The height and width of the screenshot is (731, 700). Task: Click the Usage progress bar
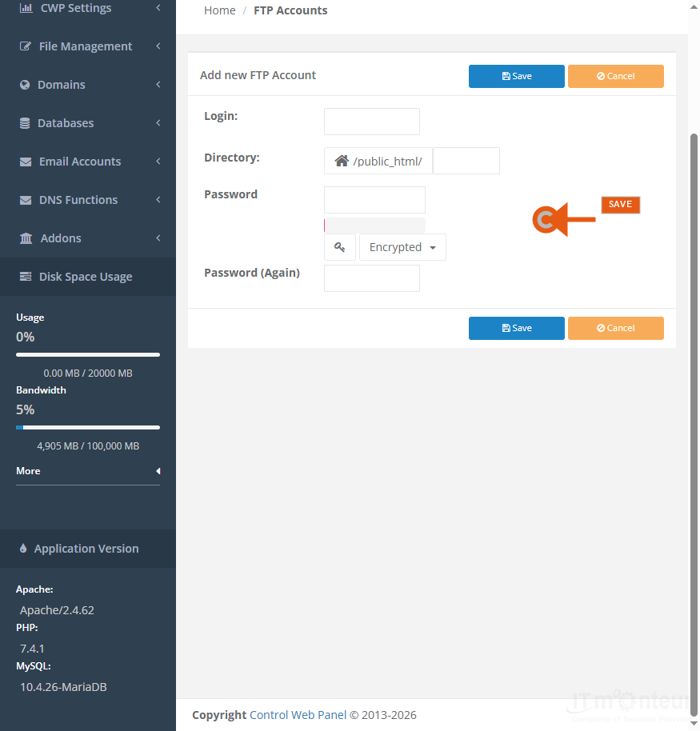88,355
